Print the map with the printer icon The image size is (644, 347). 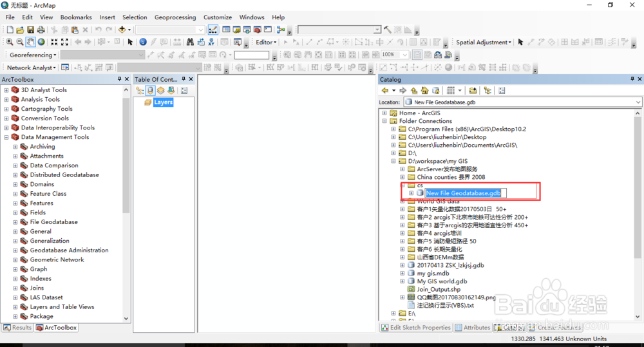coord(41,30)
